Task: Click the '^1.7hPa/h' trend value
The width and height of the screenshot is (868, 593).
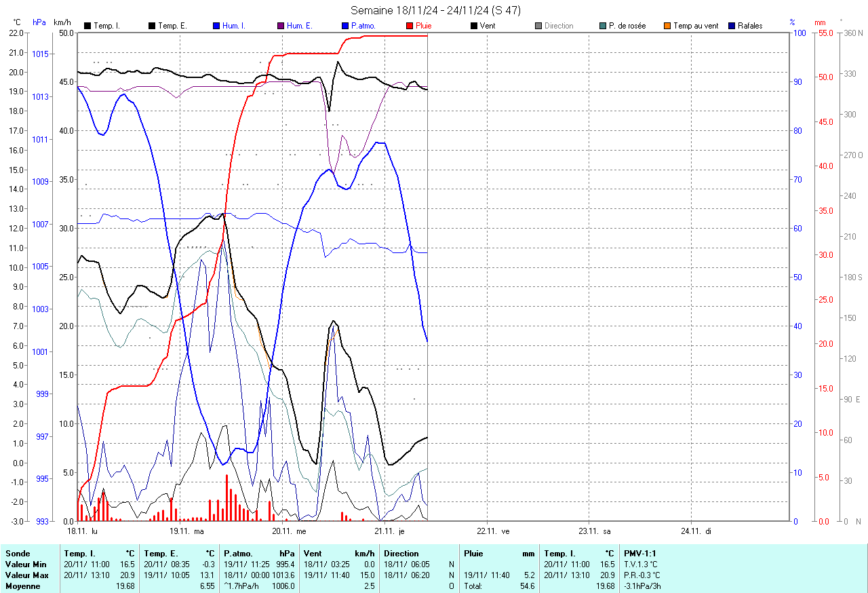Action: click(242, 586)
